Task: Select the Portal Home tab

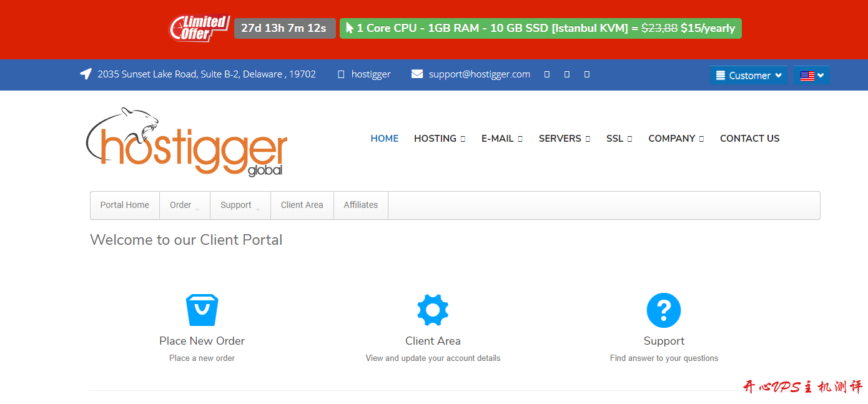Action: [x=125, y=205]
